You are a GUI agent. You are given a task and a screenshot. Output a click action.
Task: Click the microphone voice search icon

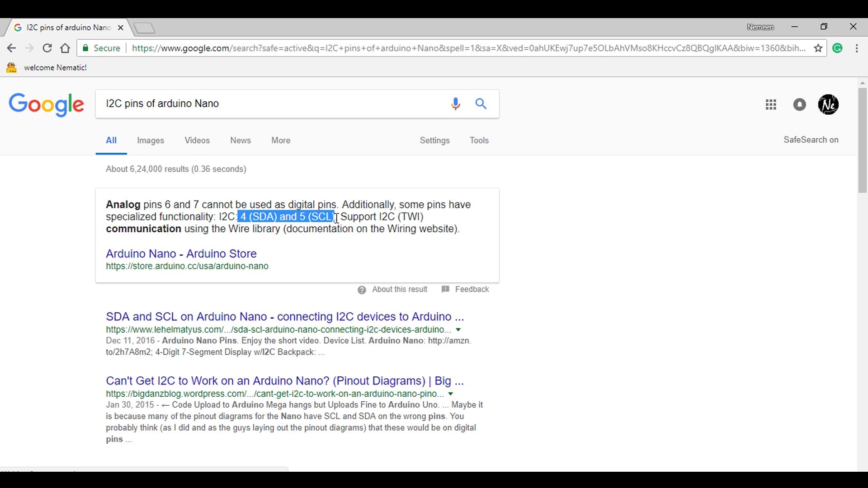coord(455,104)
